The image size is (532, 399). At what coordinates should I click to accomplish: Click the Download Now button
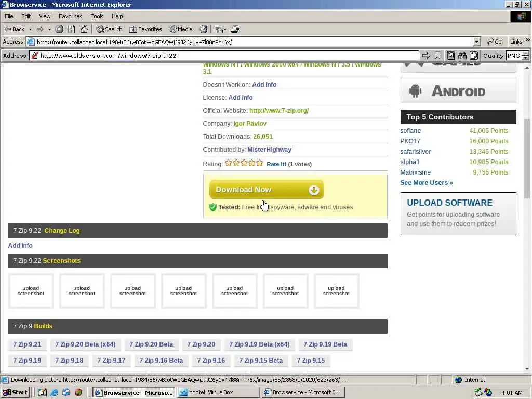267,189
